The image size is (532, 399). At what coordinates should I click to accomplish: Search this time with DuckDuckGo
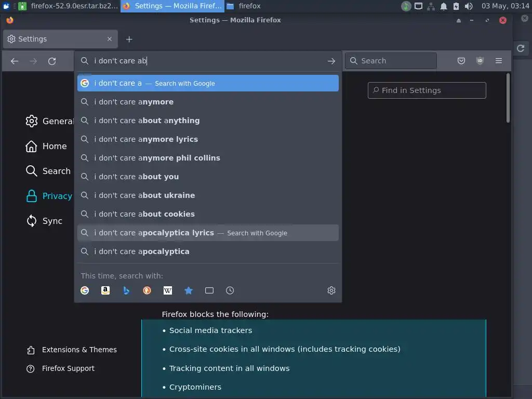(147, 290)
